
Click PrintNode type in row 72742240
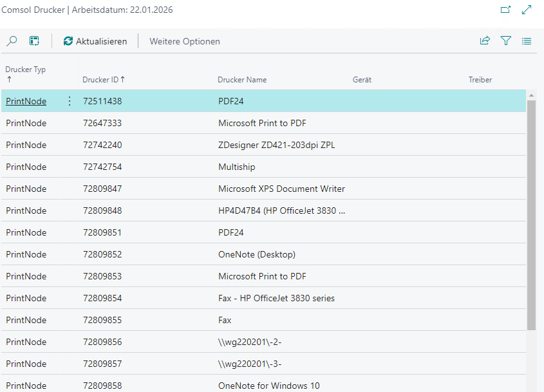click(x=26, y=145)
